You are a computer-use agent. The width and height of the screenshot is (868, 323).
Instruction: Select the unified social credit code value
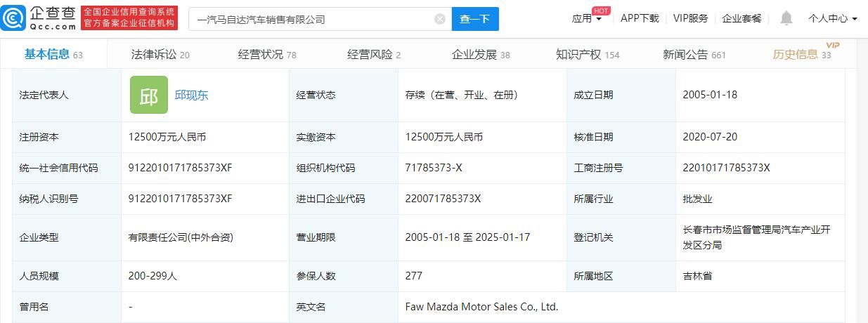pyautogui.click(x=181, y=168)
